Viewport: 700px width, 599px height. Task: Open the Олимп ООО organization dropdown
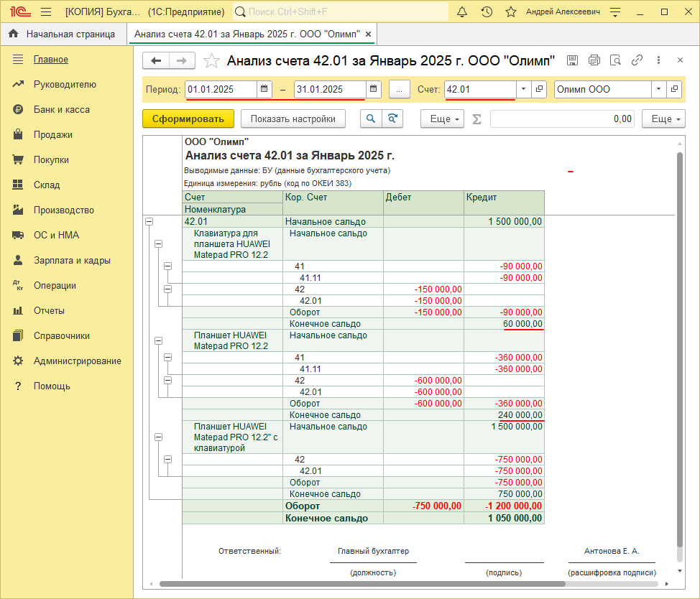click(x=658, y=89)
